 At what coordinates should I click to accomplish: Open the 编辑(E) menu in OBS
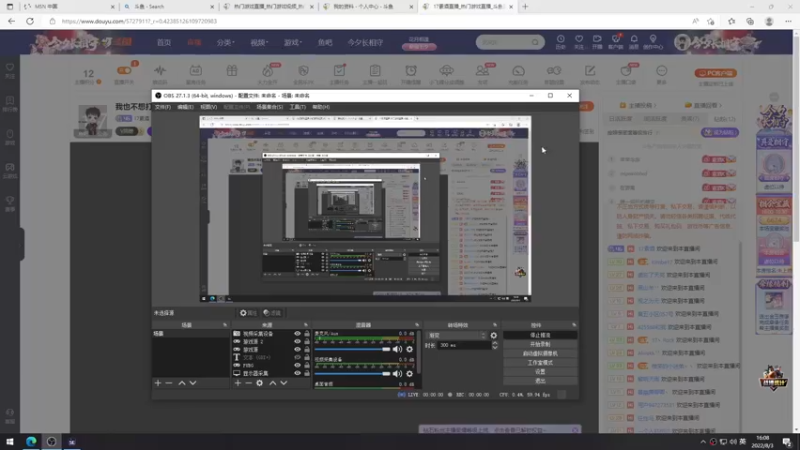(185, 107)
